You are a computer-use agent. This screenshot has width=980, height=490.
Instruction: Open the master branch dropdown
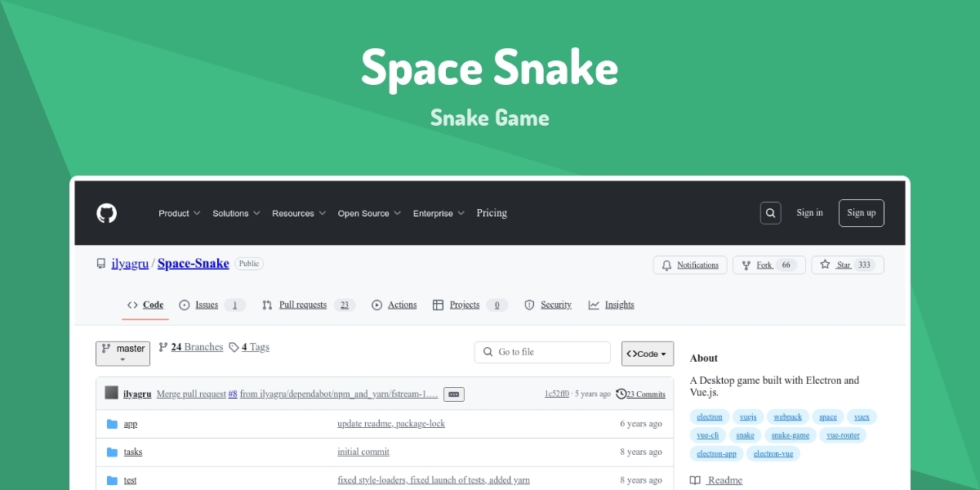(122, 353)
